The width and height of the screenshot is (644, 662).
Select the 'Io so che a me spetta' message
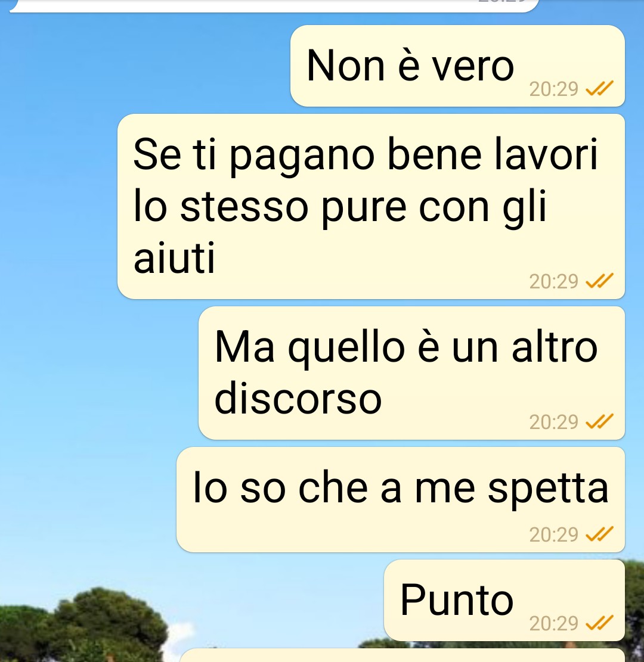tap(401, 499)
